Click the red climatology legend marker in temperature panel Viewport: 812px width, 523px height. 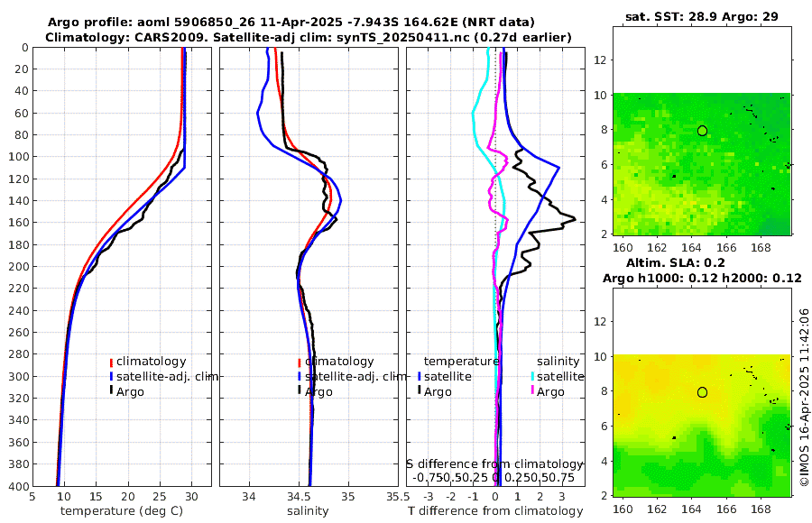click(111, 362)
